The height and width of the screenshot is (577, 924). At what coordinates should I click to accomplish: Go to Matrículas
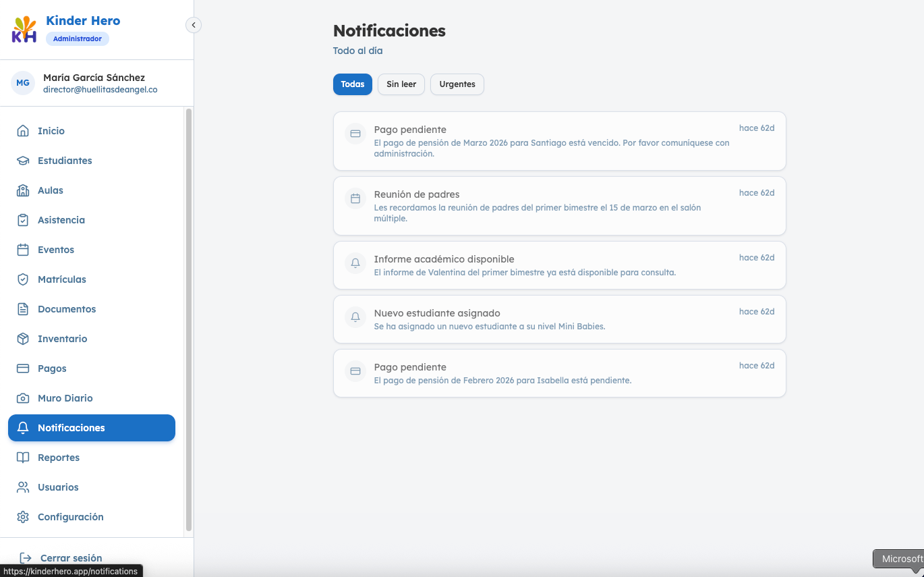coord(92,279)
